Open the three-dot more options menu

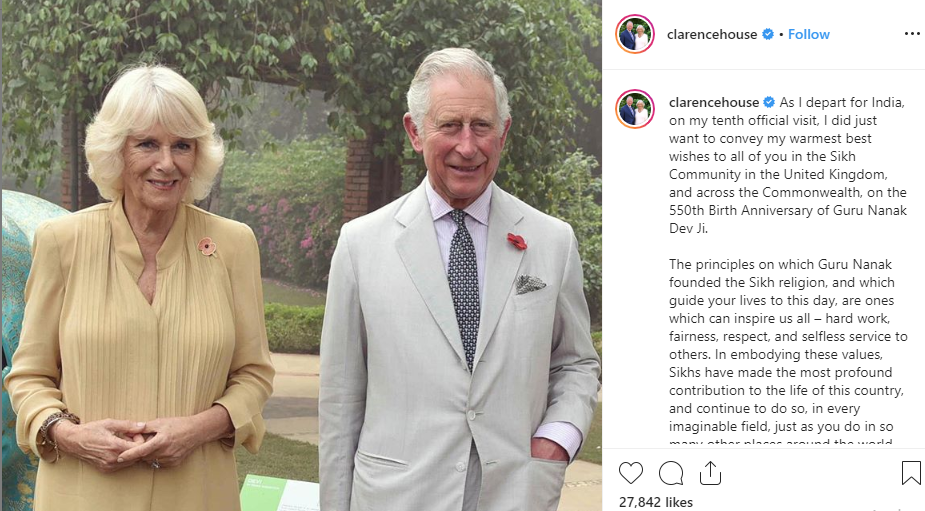[x=912, y=34]
